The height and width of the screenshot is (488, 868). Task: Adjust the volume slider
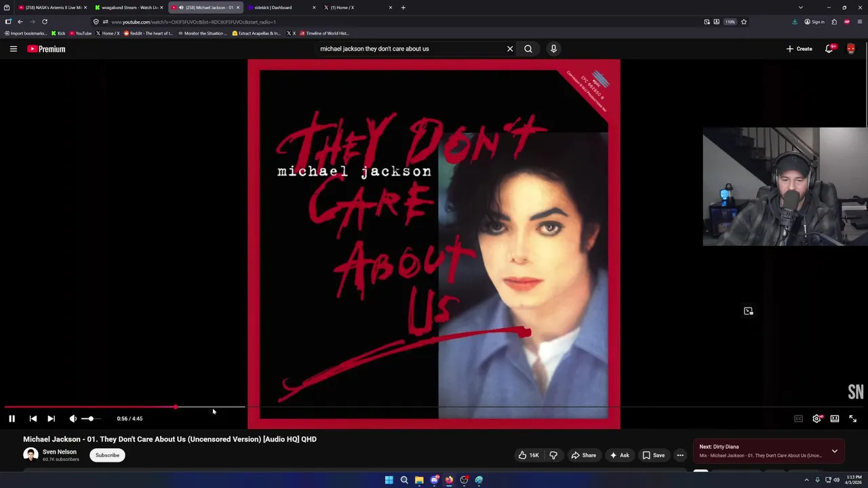coord(90,419)
